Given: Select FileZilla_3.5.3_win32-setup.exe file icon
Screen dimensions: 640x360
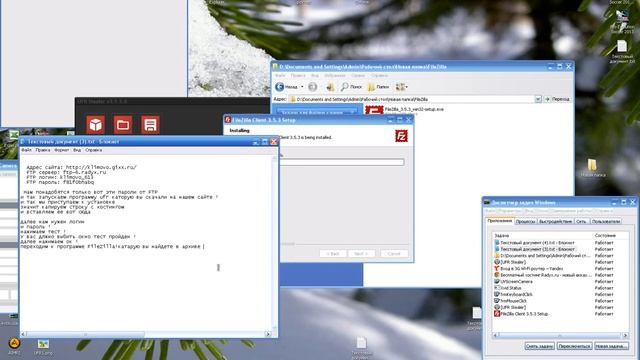Looking at the screenshot, I should (x=374, y=110).
